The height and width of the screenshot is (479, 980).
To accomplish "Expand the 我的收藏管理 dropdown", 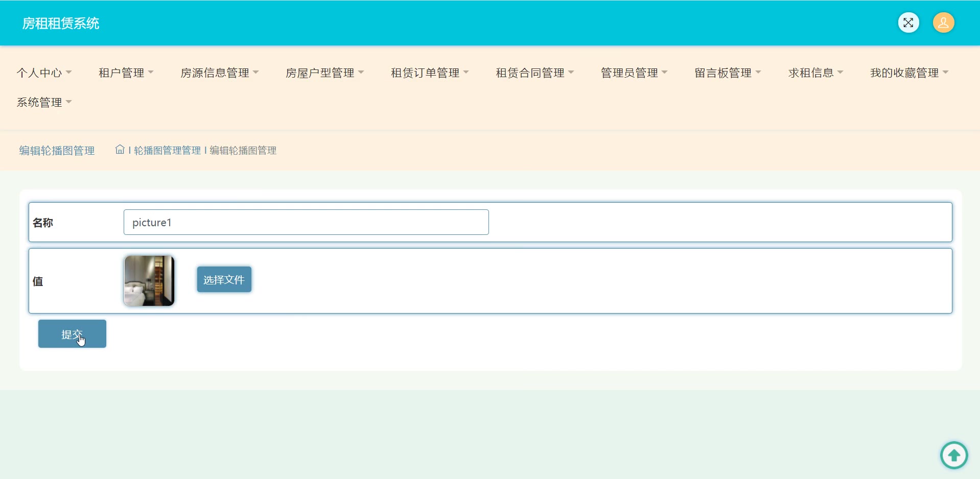I will point(909,73).
